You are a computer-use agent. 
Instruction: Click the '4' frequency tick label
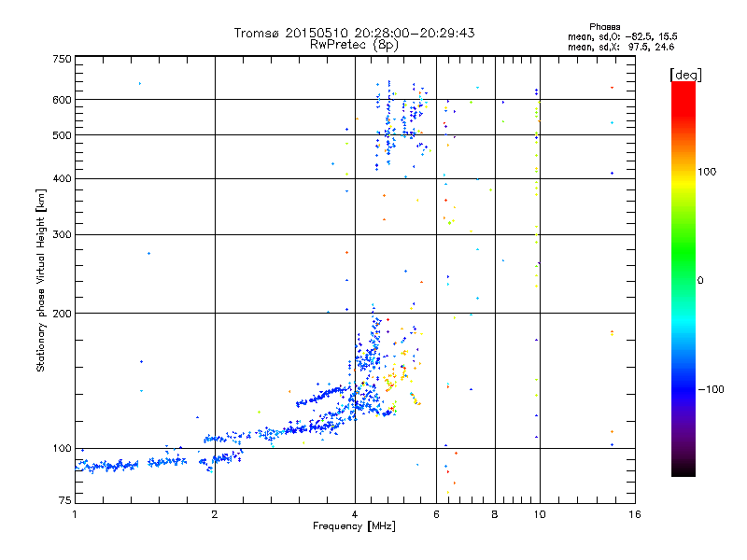tap(355, 514)
